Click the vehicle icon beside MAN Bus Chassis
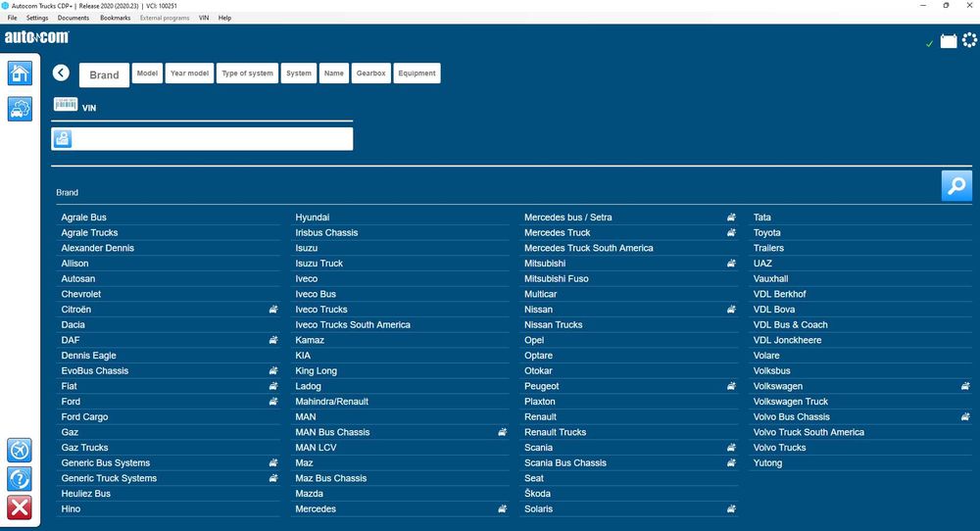 (x=502, y=432)
